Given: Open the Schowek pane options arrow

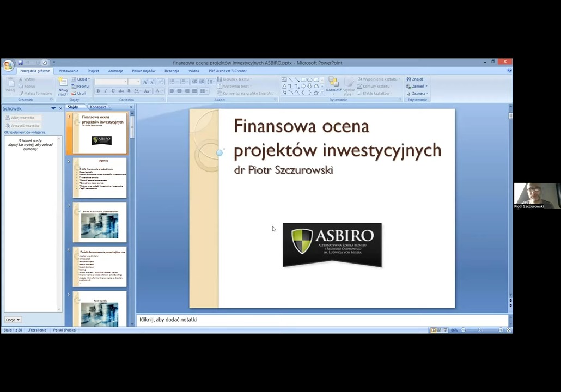Looking at the screenshot, I should click(53, 108).
